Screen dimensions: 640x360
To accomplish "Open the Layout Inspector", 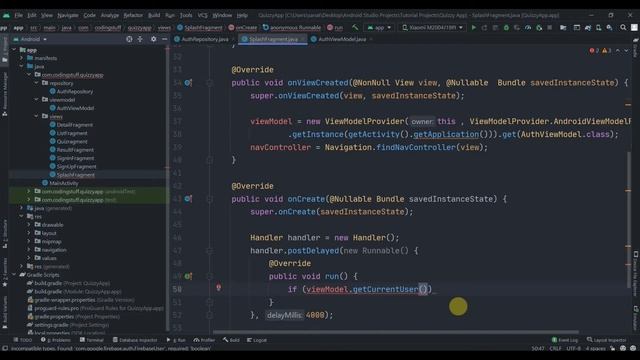I will tap(607, 340).
